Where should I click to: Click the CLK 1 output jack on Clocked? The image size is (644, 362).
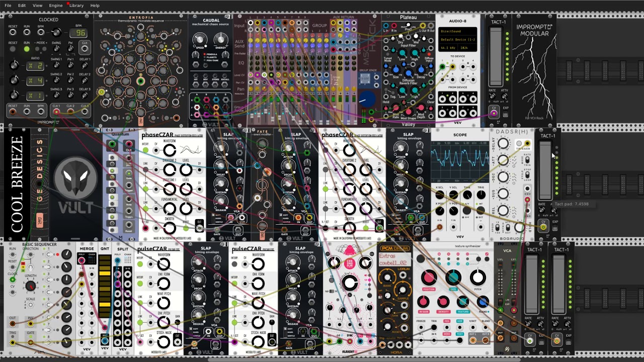56,112
